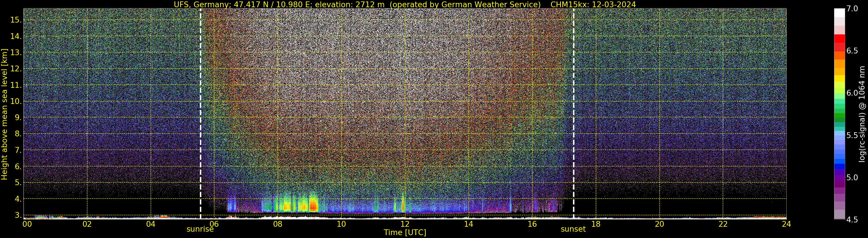Click the '4.5' colorbar scale value
The width and height of the screenshot is (868, 238).
coord(852,220)
